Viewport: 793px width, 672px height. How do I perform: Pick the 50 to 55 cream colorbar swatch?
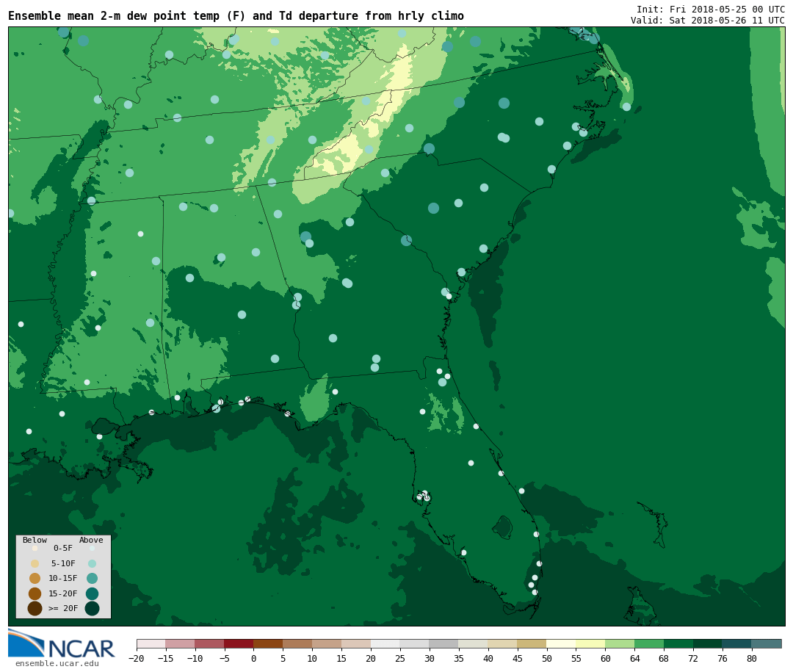click(x=562, y=643)
